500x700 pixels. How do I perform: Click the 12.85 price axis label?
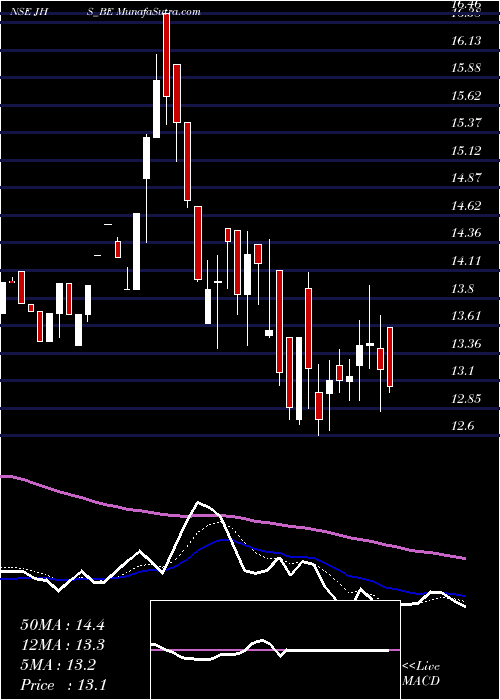click(466, 399)
